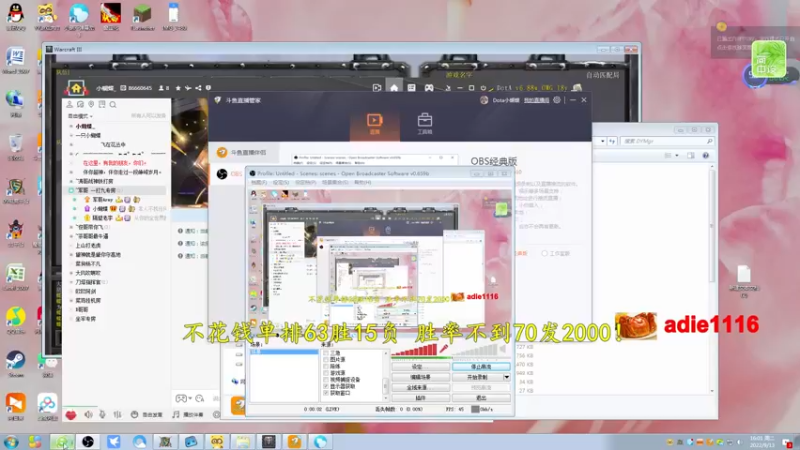800x450 pixels.
Task: Open the Windows Start button
Action: click(11, 442)
